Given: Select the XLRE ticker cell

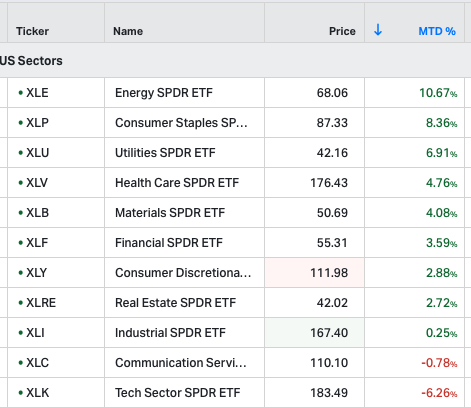Looking at the screenshot, I should (x=56, y=303).
